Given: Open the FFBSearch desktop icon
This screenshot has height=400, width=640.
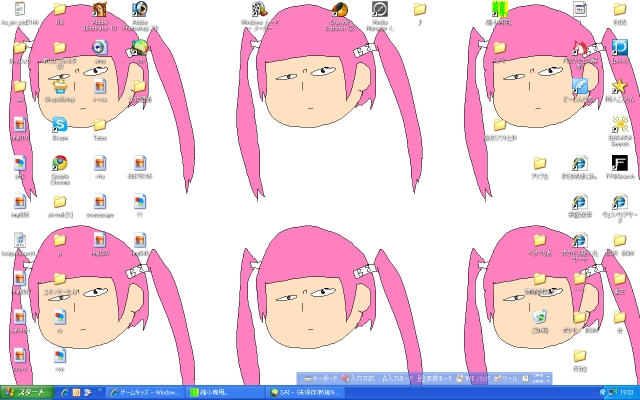Looking at the screenshot, I should tap(619, 164).
